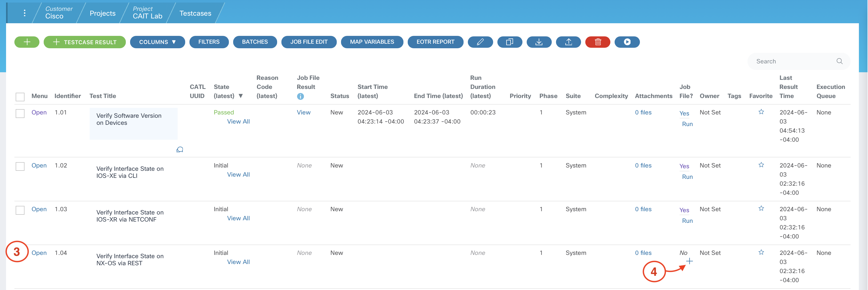
Task: Open testcase 1.02 menu link
Action: point(39,165)
